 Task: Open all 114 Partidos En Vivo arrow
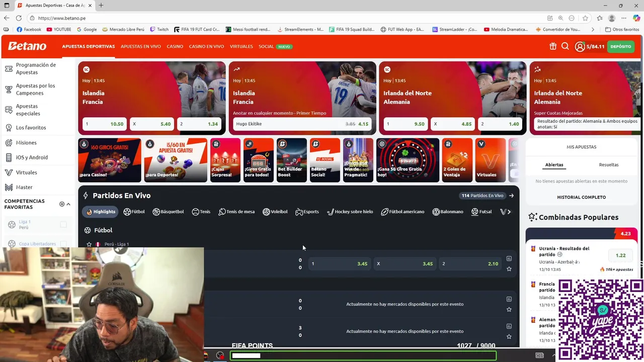511,196
